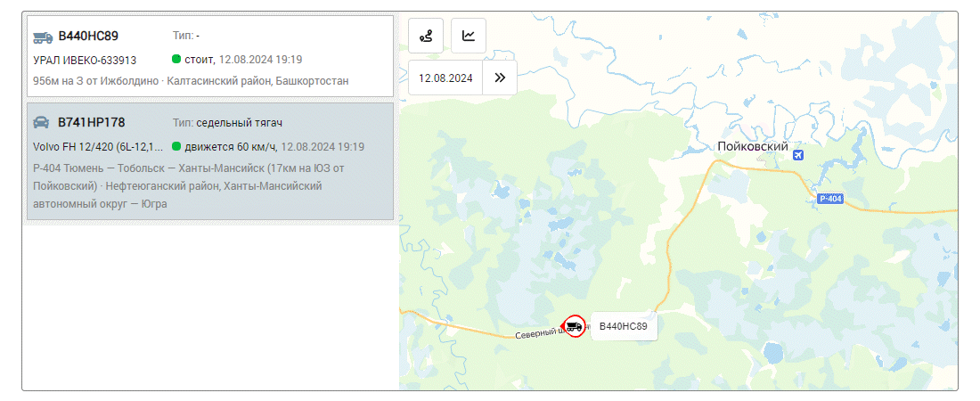The image size is (980, 401).
Task: Click the green status dot for движется
Action: (176, 146)
